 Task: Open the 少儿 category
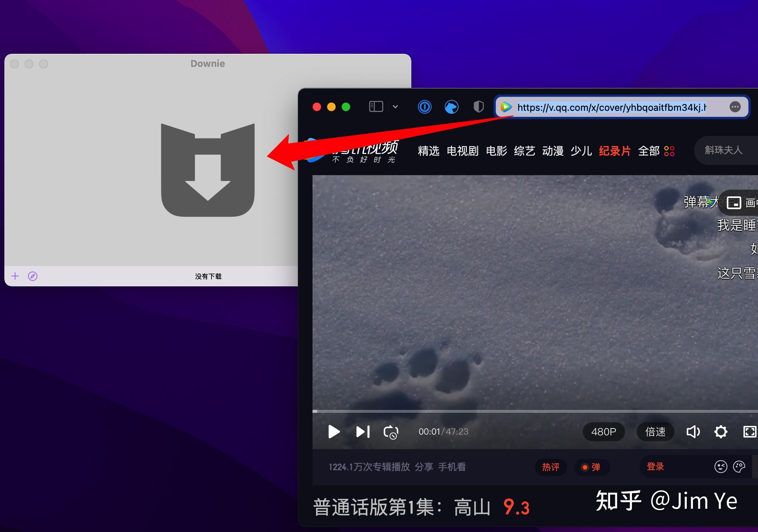[x=581, y=151]
